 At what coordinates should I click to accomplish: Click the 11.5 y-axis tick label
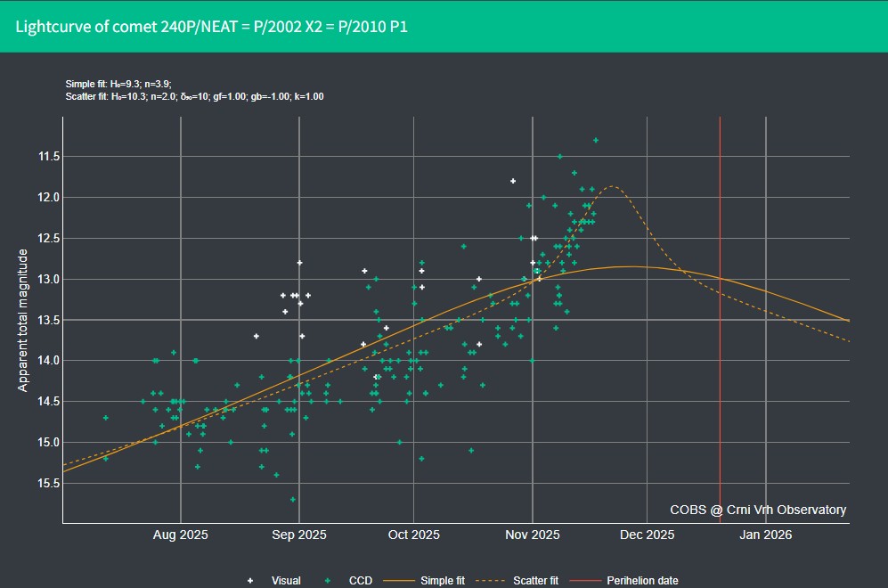pos(45,157)
